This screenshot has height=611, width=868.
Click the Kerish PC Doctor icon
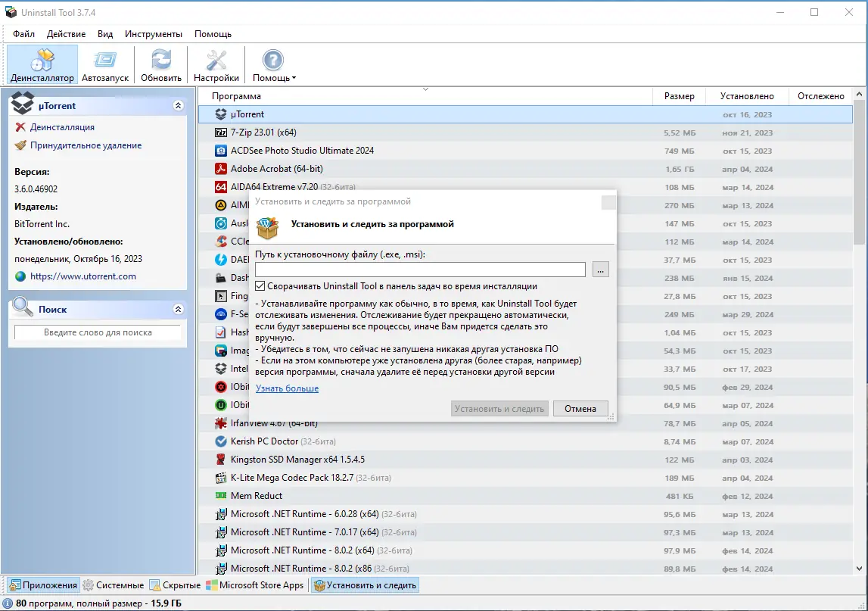tap(221, 441)
